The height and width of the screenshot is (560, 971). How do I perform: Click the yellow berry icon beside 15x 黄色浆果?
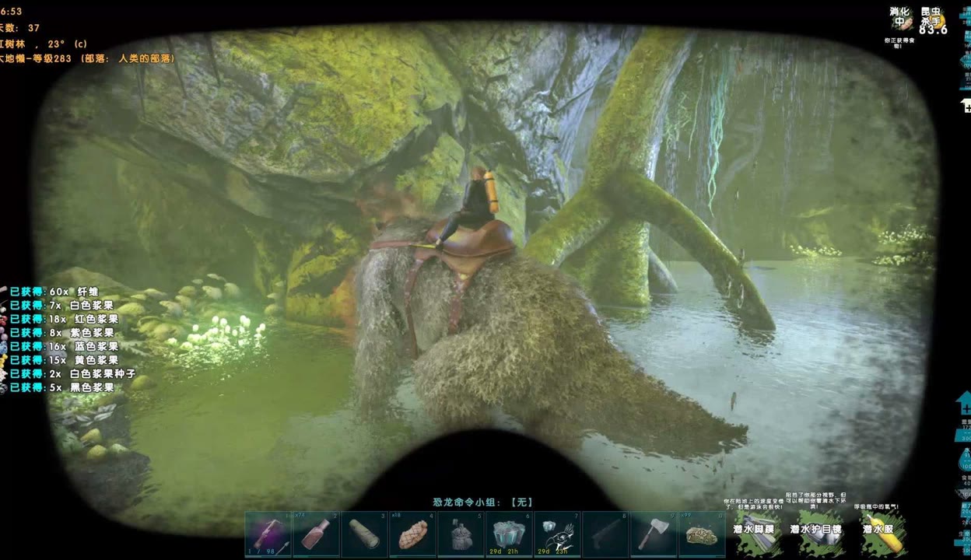pos(4,360)
